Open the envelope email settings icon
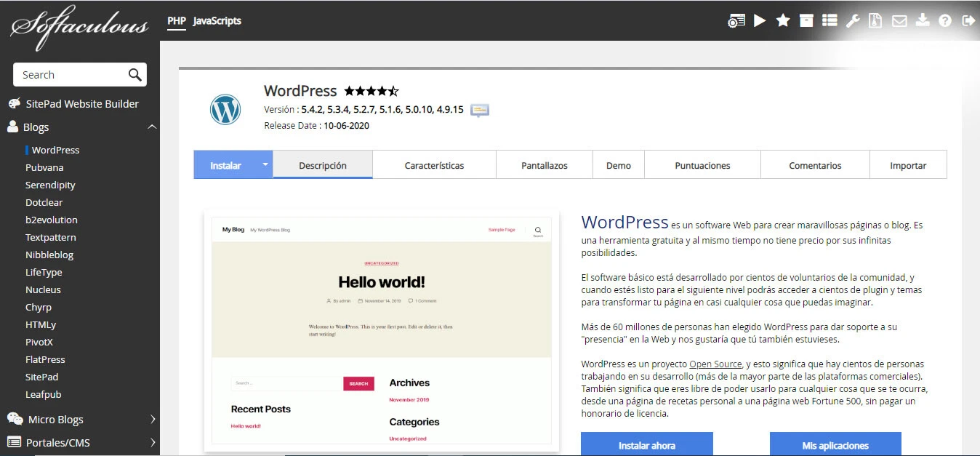This screenshot has width=980, height=456. [x=899, y=20]
